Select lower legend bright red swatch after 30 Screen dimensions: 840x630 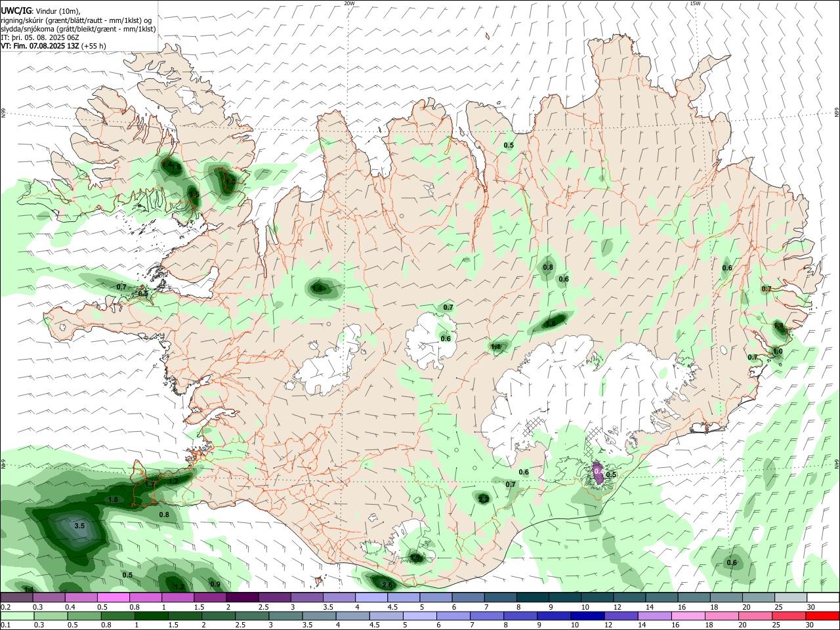click(x=822, y=616)
